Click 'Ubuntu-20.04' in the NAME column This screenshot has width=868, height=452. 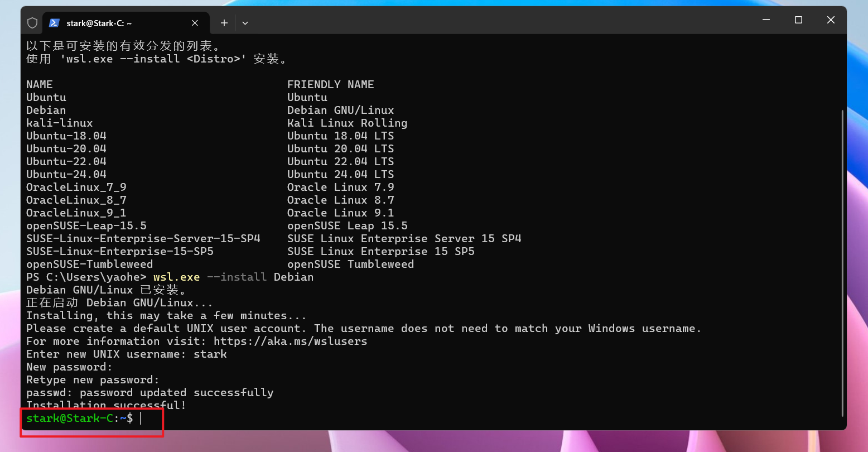pyautogui.click(x=66, y=148)
